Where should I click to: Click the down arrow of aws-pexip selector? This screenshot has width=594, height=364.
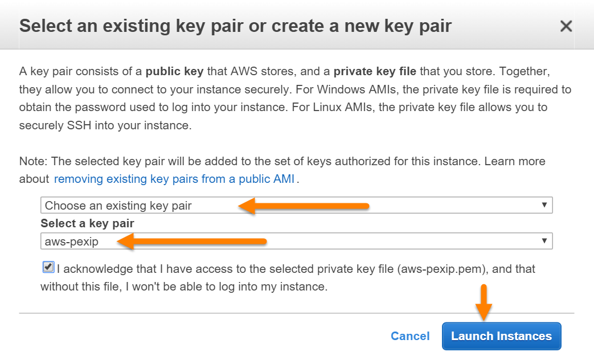[544, 242]
